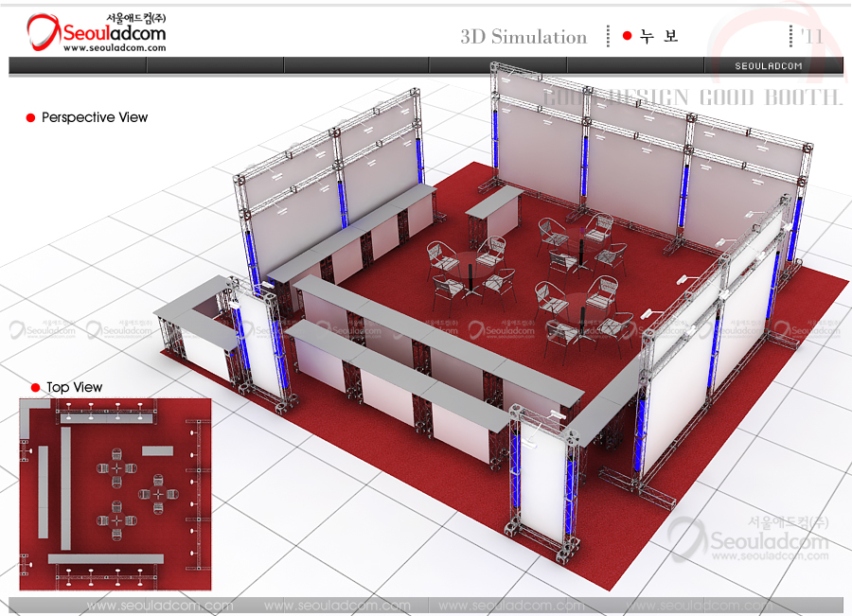Click the red dot beside "누 보"

click(x=627, y=36)
